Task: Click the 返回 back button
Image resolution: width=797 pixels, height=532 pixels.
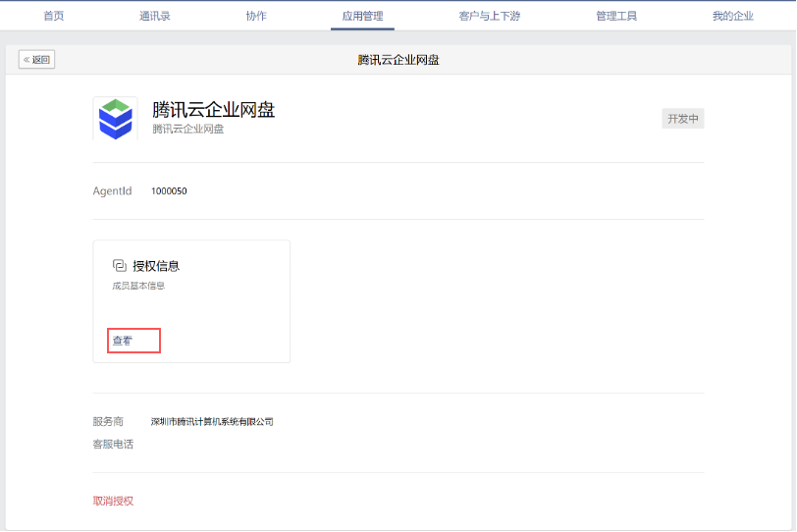Action: click(36, 60)
